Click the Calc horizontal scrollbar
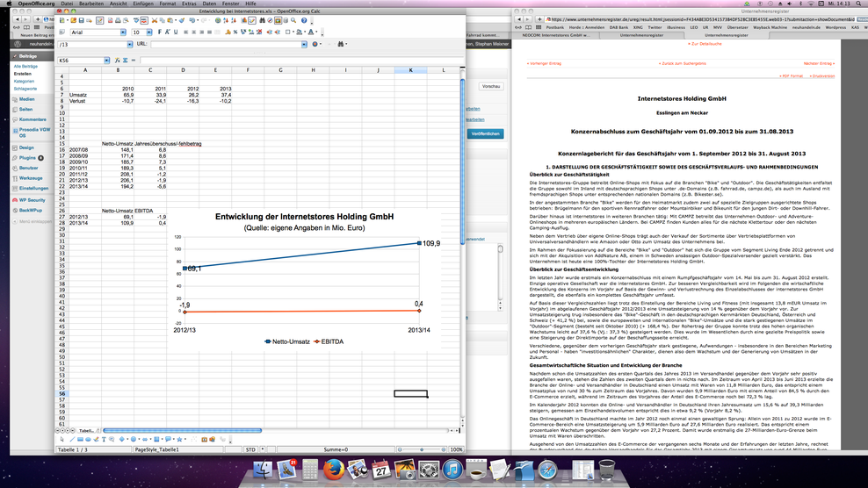Image resolution: width=868 pixels, height=488 pixels. click(182, 430)
